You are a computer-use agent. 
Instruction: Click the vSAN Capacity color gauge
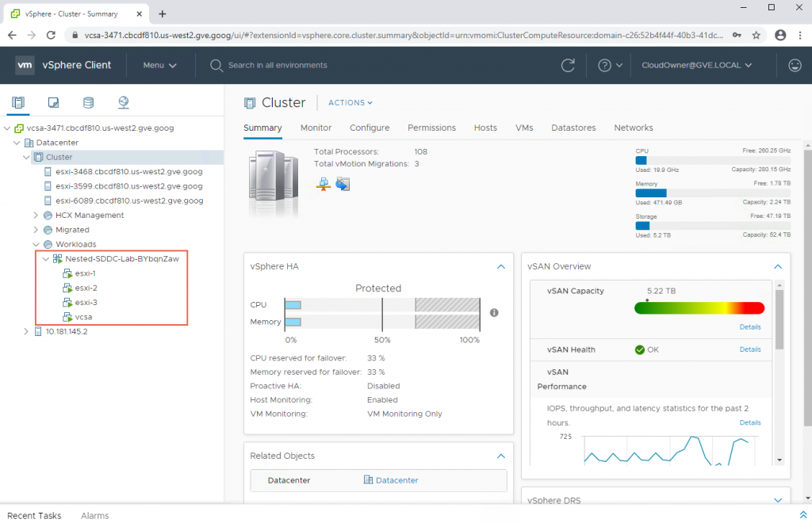coord(699,307)
